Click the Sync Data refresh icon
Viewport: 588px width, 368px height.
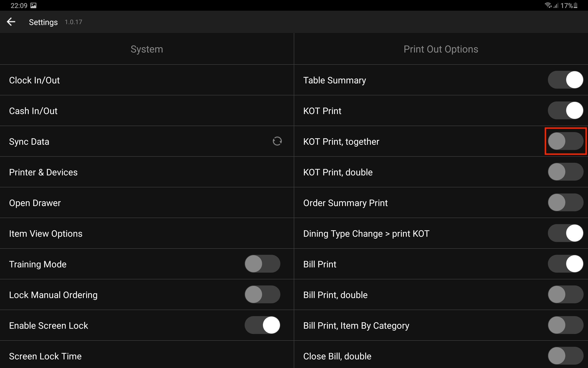pyautogui.click(x=277, y=141)
